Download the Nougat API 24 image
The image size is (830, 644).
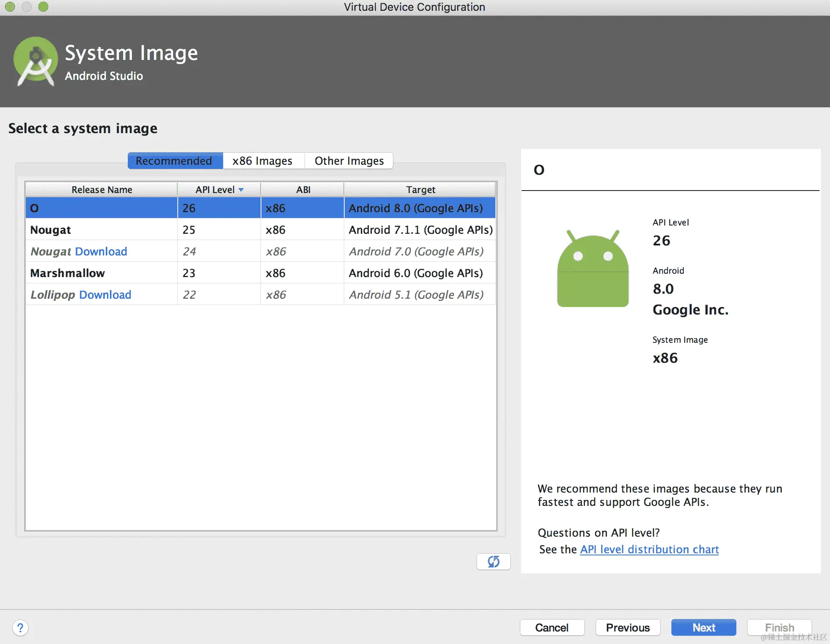101,252
